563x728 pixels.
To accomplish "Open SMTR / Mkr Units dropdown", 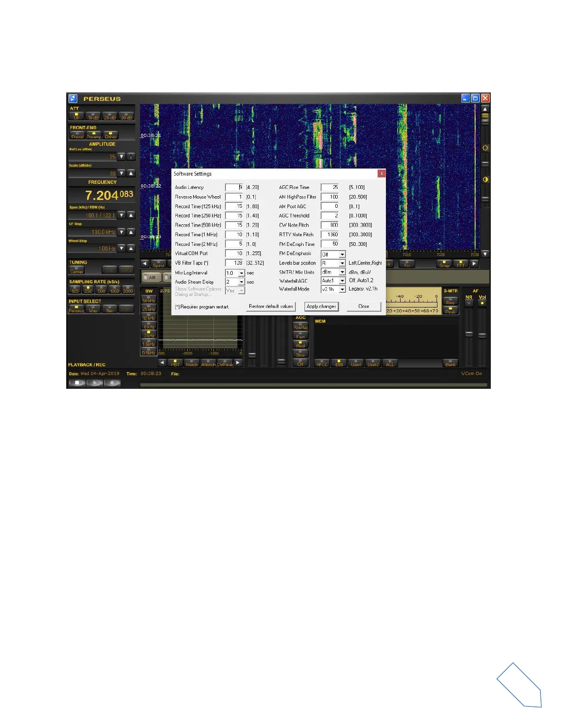I will pyautogui.click(x=342, y=272).
